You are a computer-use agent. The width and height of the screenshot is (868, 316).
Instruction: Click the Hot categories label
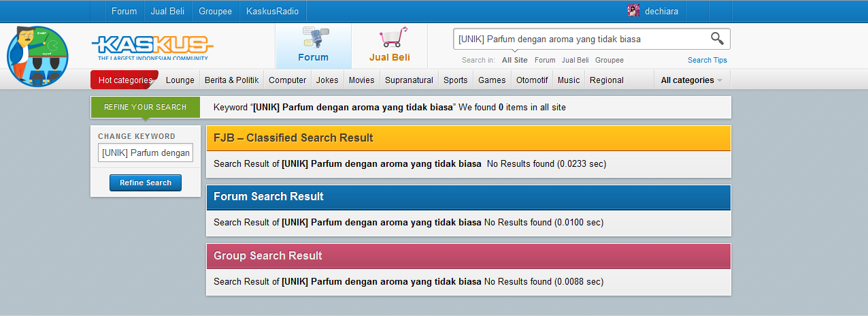124,80
